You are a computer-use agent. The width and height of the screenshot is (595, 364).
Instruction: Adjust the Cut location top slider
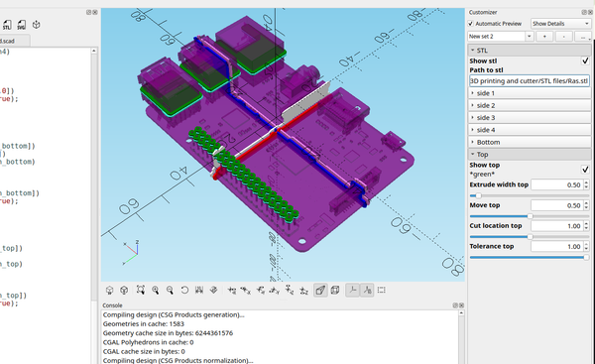point(530,237)
